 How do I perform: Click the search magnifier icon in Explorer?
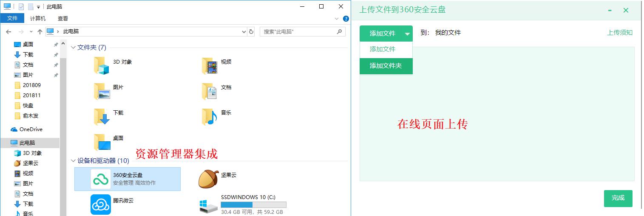(x=339, y=31)
